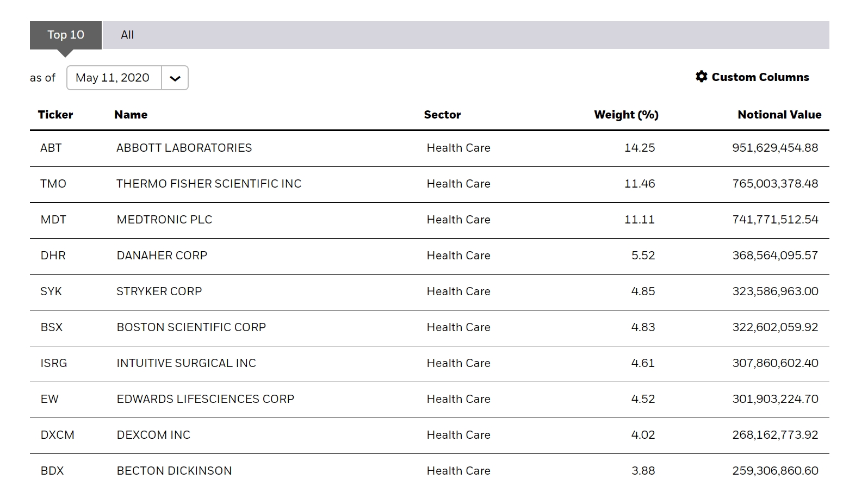This screenshot has width=843, height=504.
Task: Click the Custom Columns label
Action: coord(760,77)
